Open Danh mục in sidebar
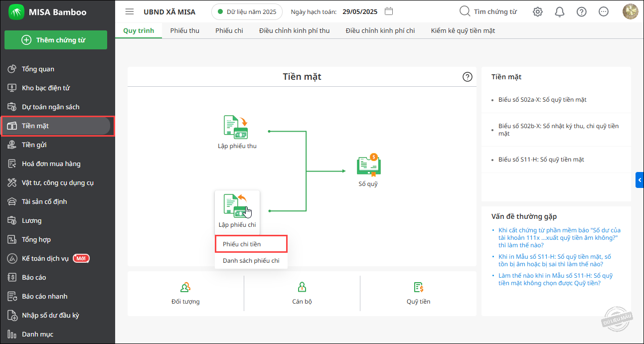644x344 pixels. pyautogui.click(x=57, y=334)
